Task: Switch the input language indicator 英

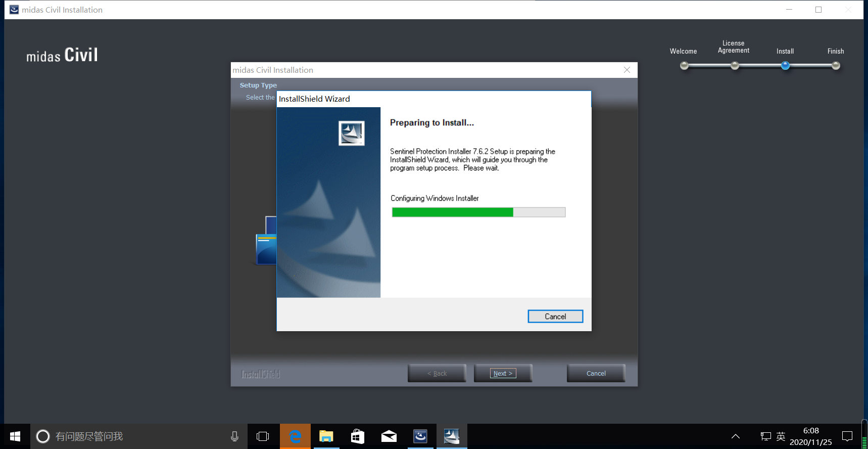Action: click(781, 436)
